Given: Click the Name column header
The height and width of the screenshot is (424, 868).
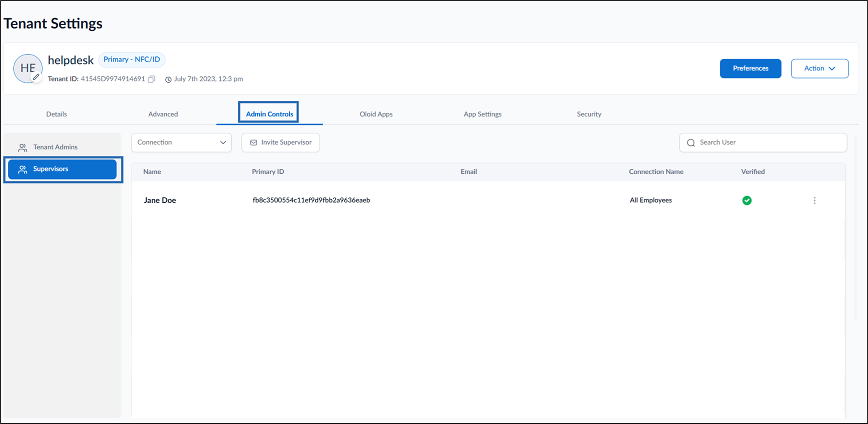Looking at the screenshot, I should pyautogui.click(x=152, y=172).
